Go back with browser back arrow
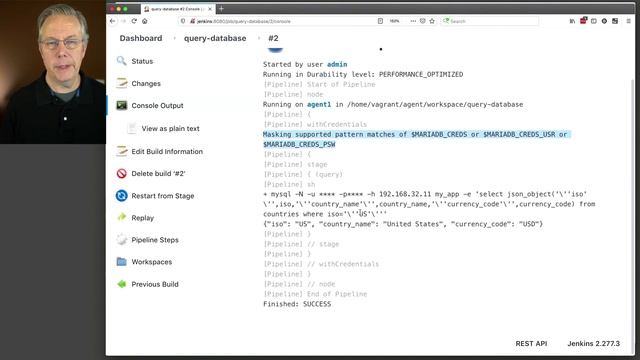The image size is (640, 360). click(113, 21)
